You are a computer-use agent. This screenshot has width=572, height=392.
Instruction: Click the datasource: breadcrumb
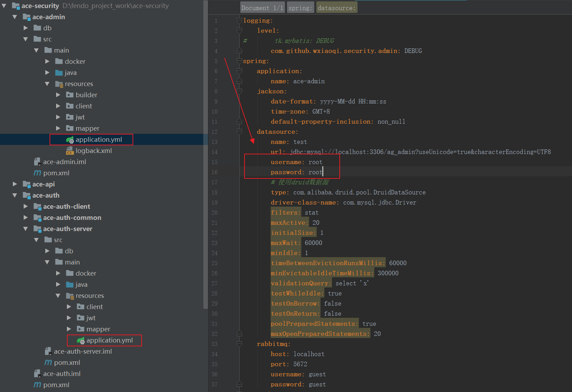(x=337, y=8)
